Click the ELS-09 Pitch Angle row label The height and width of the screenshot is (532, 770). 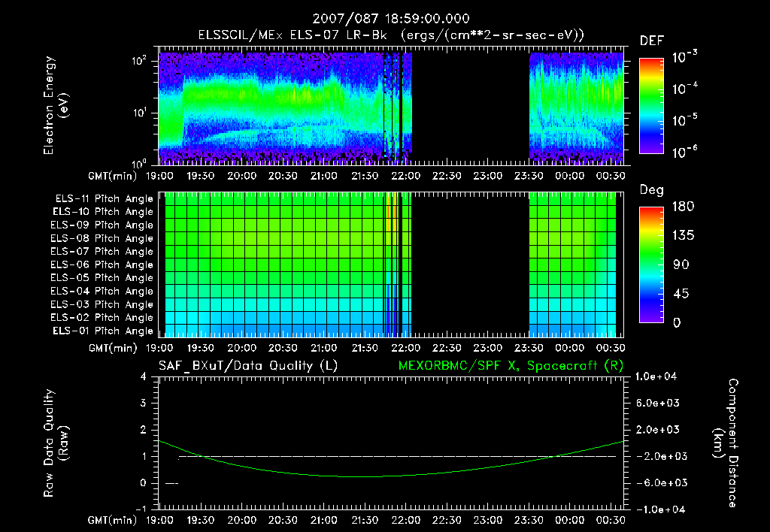click(102, 225)
